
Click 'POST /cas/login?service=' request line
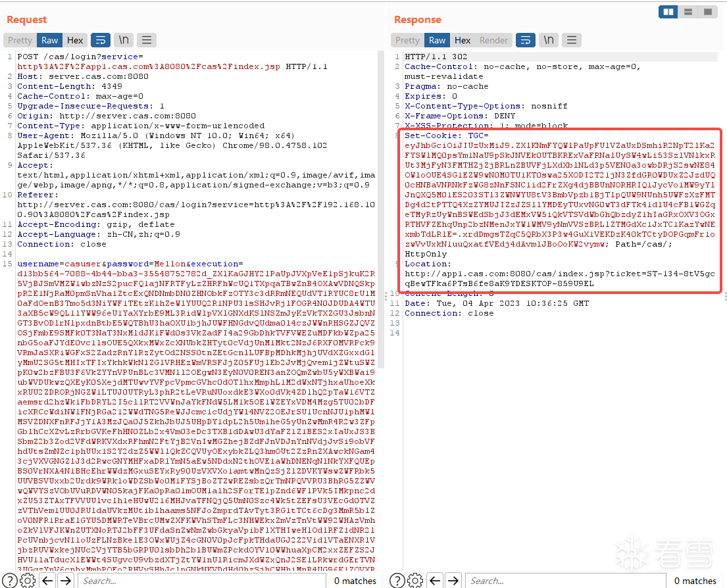[x=80, y=57]
